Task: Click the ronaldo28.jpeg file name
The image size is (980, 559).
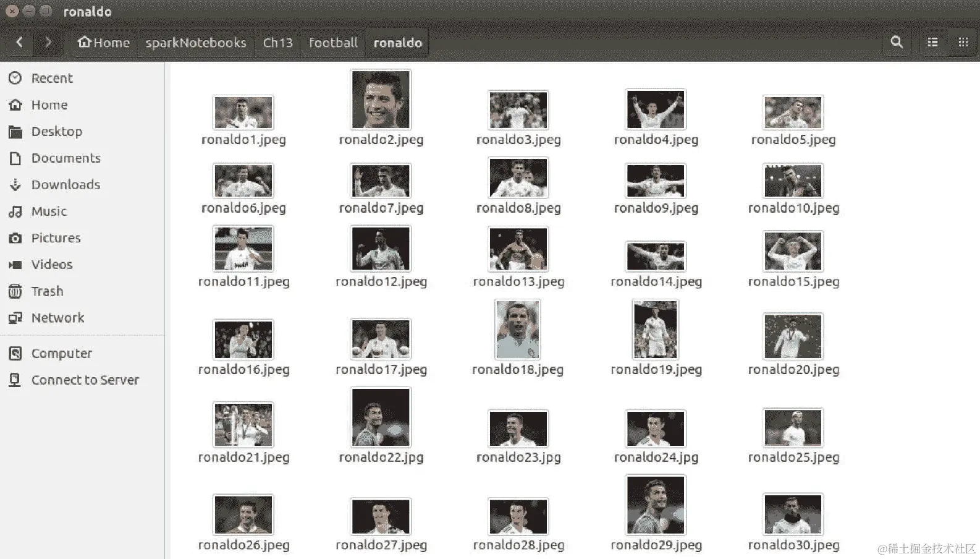Action: pos(518,545)
